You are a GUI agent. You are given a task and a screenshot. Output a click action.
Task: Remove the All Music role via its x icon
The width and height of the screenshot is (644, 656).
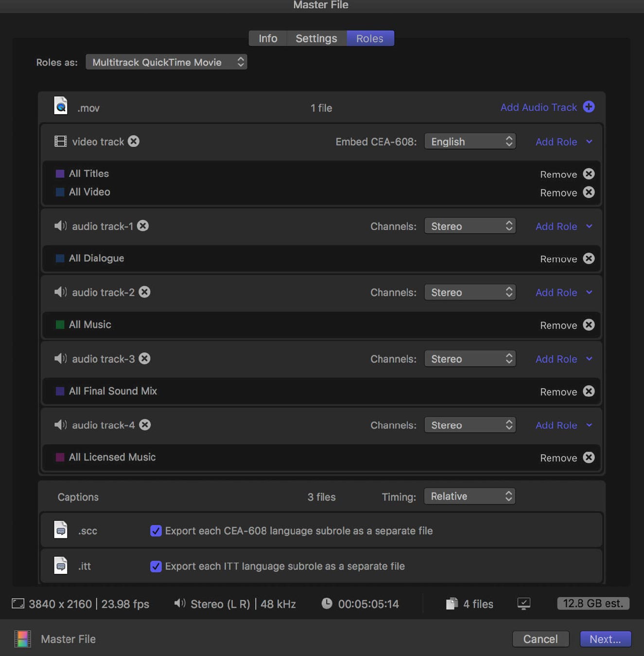coord(589,325)
